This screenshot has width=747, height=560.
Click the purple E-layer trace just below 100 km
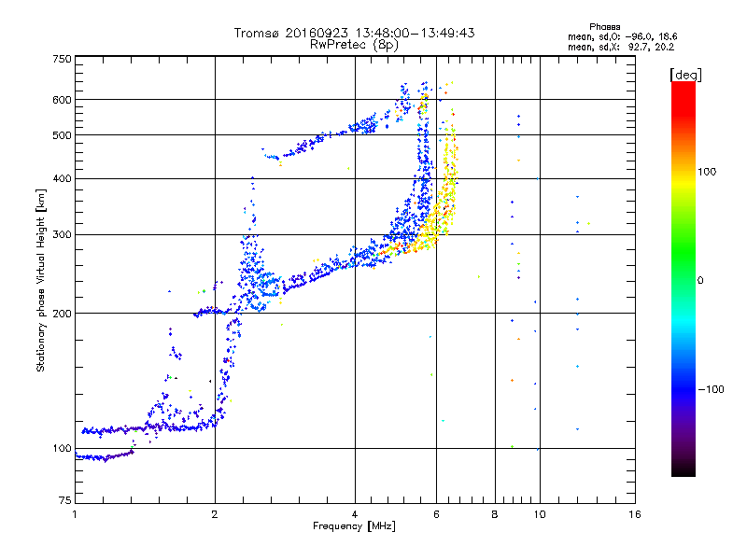click(105, 456)
